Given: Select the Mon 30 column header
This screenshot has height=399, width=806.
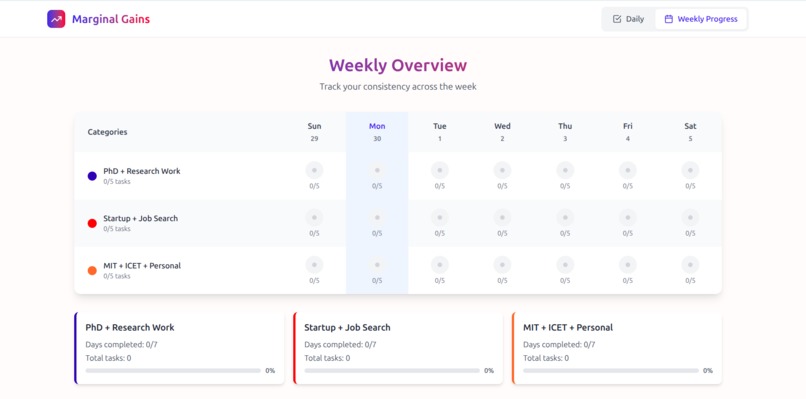Looking at the screenshot, I should [x=377, y=132].
